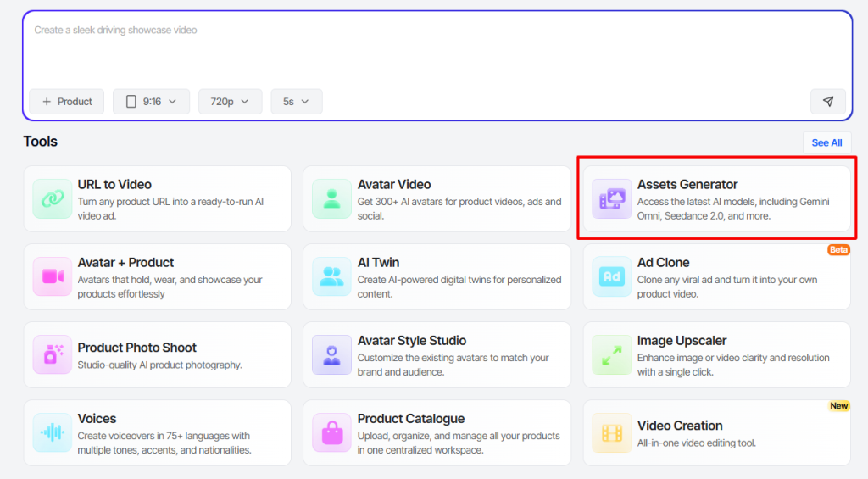Open the Image Upscaler arrows icon
Screen dimensions: 868x479
click(x=612, y=355)
